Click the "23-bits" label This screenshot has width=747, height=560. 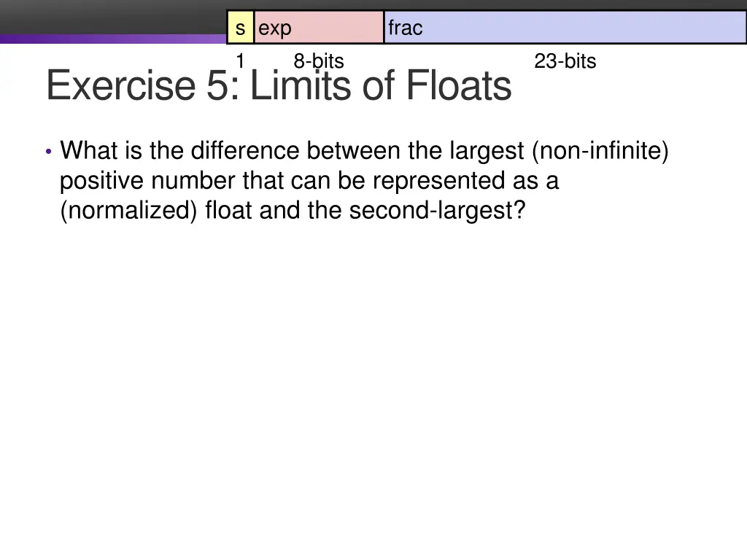(x=565, y=61)
